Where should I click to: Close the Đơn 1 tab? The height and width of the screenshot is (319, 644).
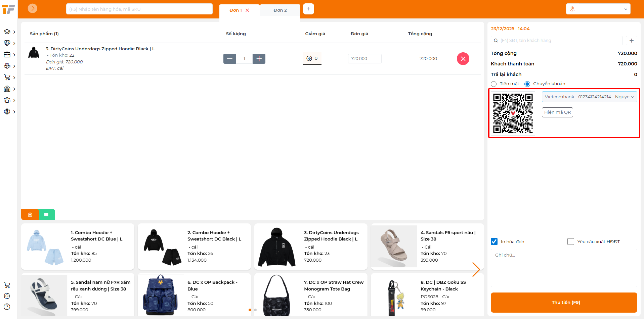tap(247, 10)
